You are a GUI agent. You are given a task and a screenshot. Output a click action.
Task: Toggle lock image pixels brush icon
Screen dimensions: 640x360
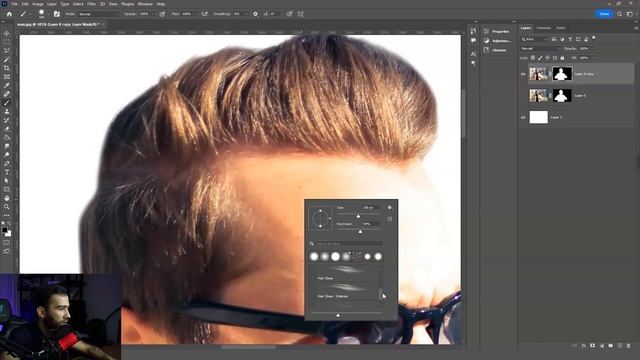(x=540, y=58)
